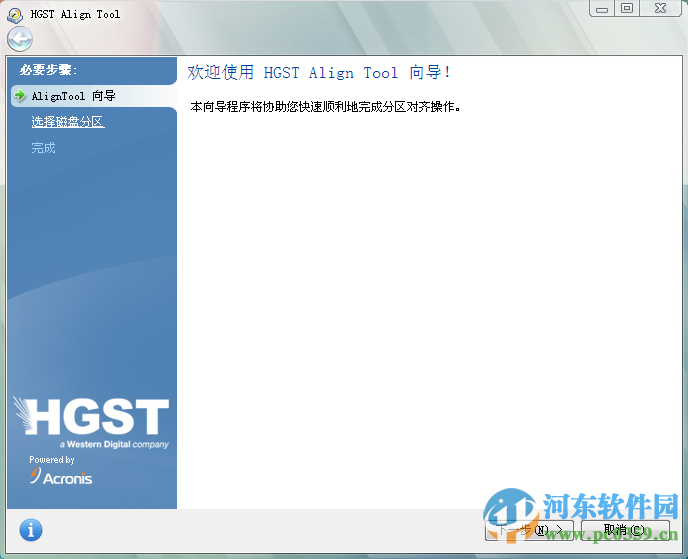Click the 必要步骤 header label

[48, 69]
